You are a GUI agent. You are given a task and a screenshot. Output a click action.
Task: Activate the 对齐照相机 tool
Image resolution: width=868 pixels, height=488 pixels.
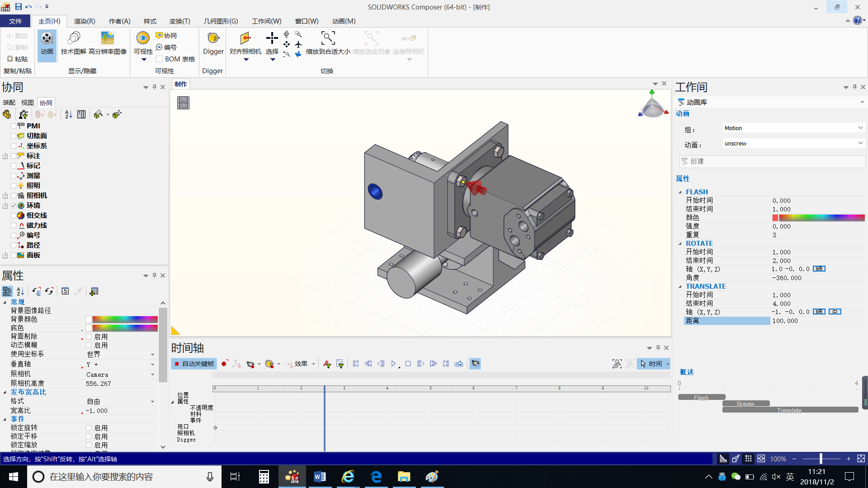coord(245,43)
